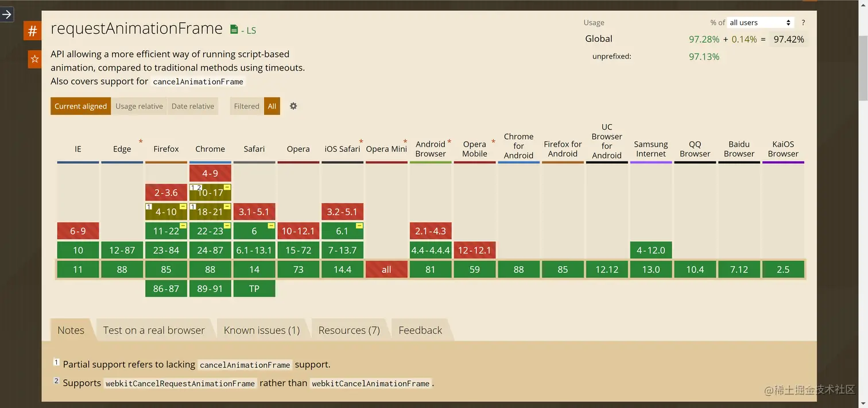This screenshot has width=868, height=408.
Task: Click the UC Browser for Android header
Action: pos(607,141)
